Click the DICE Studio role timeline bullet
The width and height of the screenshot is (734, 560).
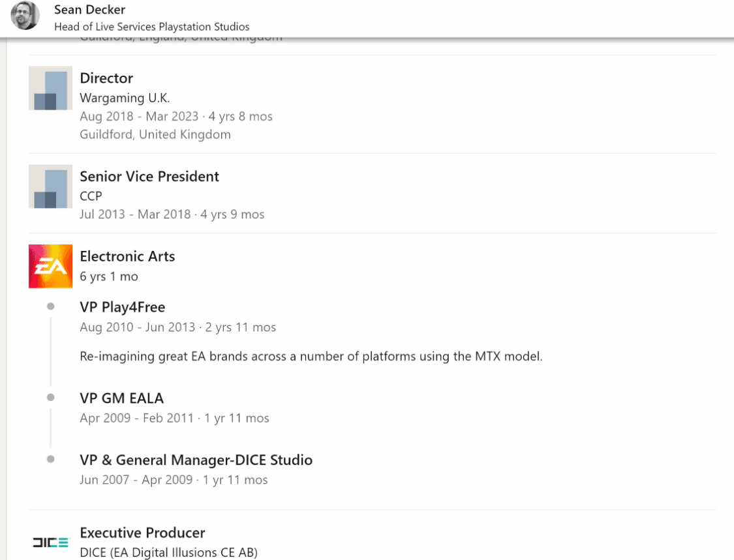(x=50, y=460)
